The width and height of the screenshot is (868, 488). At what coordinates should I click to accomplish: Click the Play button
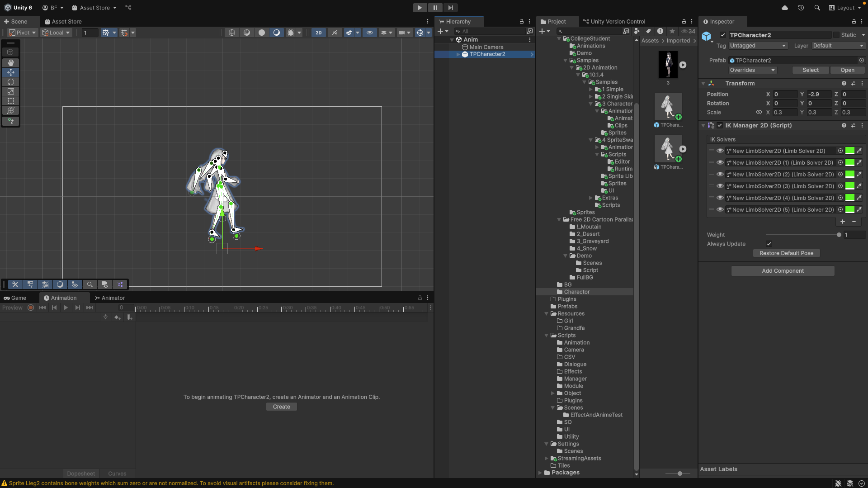click(420, 8)
